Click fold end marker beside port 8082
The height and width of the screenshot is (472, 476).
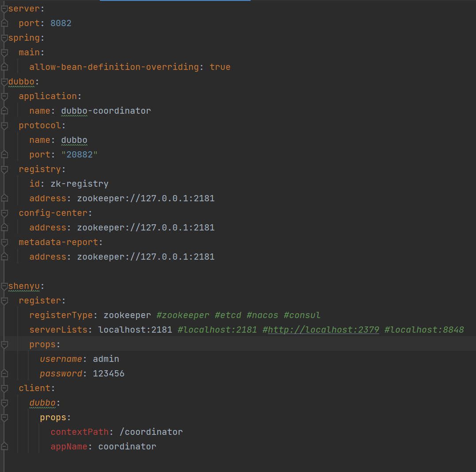pyautogui.click(x=4, y=23)
